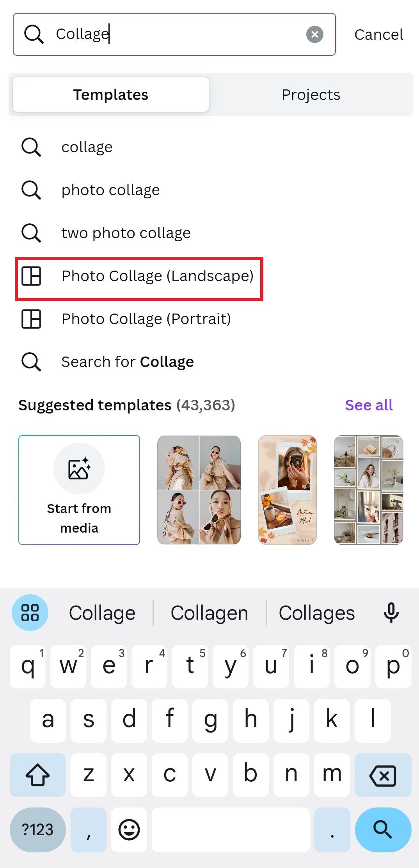Open the four-photo beige collage template thumbnail
Viewport: 419px width, 868px height.
(199, 490)
